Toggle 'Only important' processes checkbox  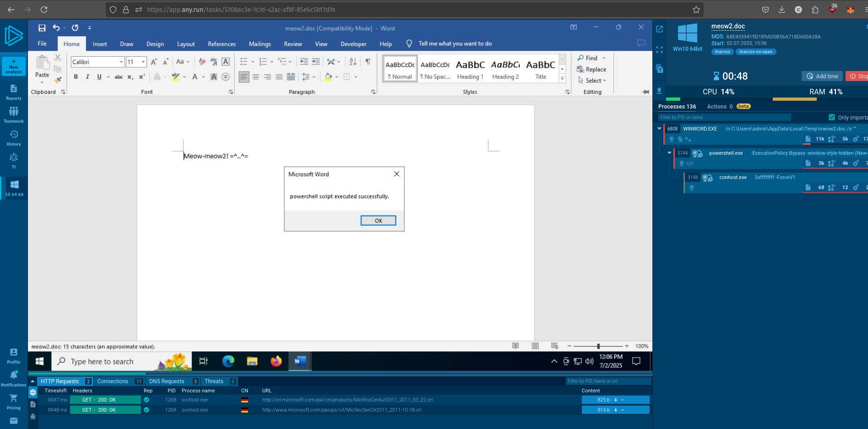click(832, 117)
